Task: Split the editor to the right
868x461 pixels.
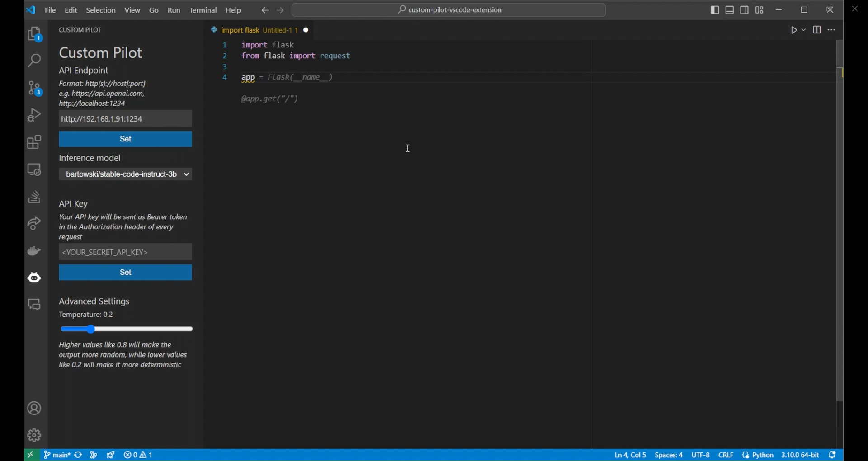Action: point(817,30)
